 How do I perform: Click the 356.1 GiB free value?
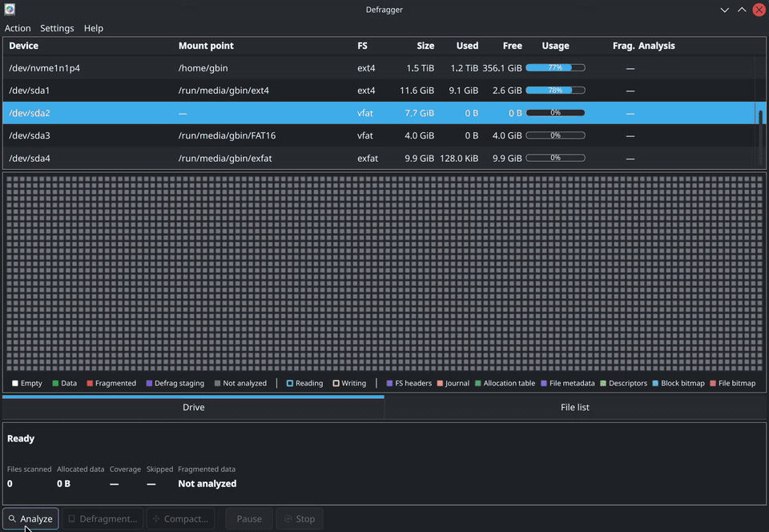click(x=501, y=68)
